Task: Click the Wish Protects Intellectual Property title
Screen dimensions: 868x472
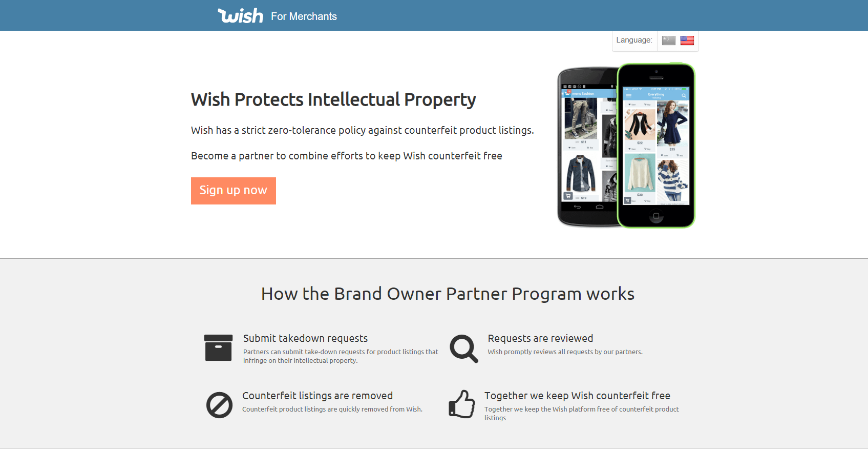Action: coord(333,99)
